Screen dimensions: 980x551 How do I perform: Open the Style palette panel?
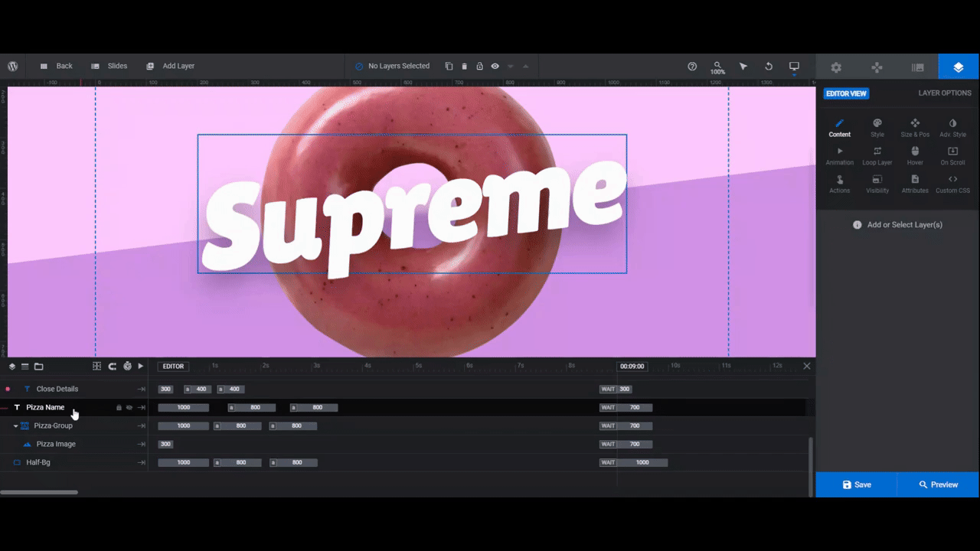(877, 128)
